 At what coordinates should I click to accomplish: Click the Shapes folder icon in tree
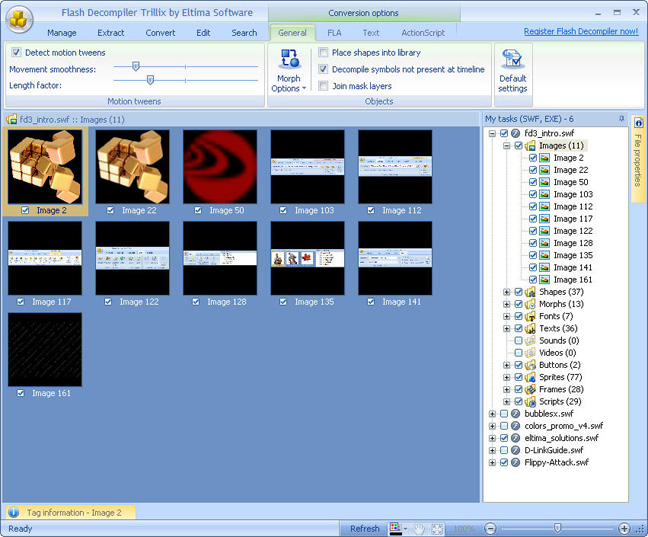(530, 292)
